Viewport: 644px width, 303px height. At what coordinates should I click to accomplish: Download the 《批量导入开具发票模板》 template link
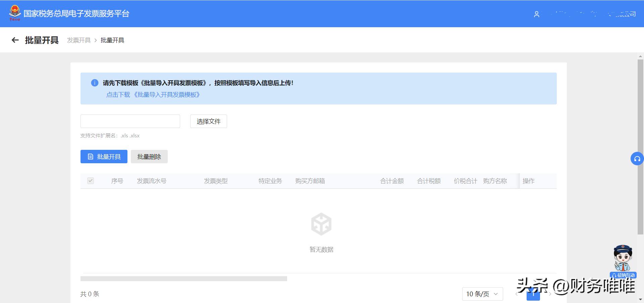point(153,95)
